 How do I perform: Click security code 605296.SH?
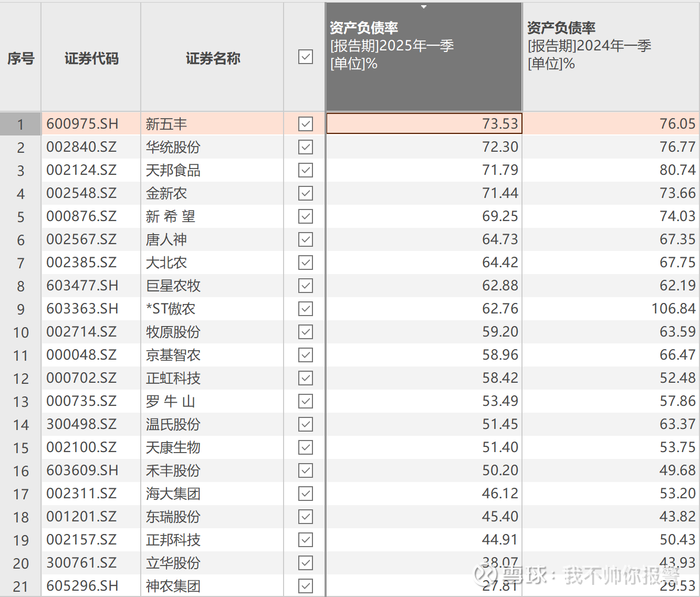coord(82,586)
